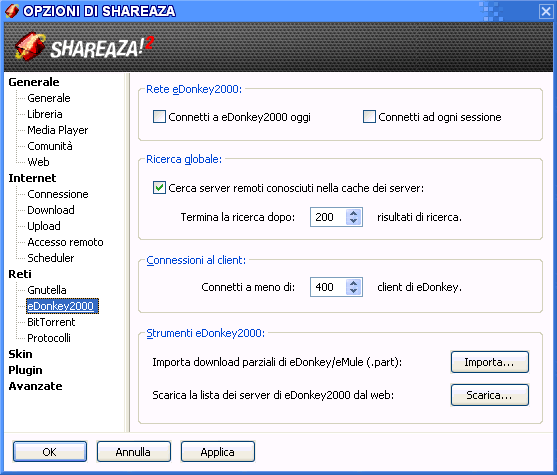Open the Plugin category

[x=25, y=370]
